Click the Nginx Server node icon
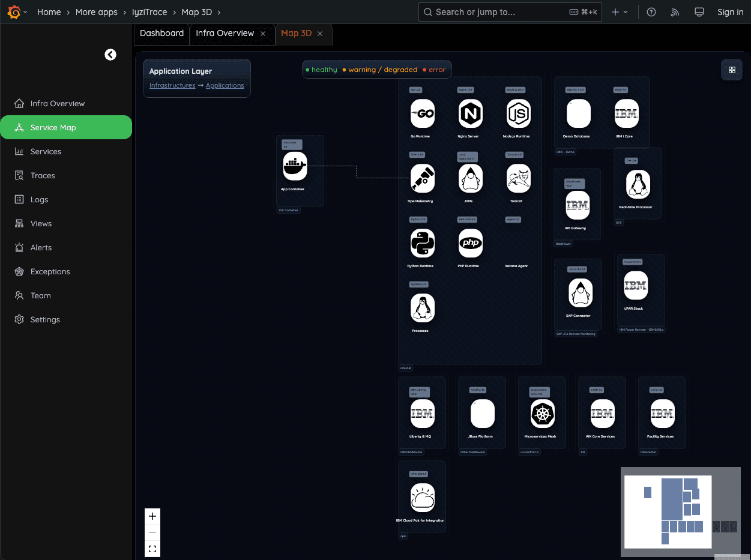The height and width of the screenshot is (560, 751). click(470, 113)
